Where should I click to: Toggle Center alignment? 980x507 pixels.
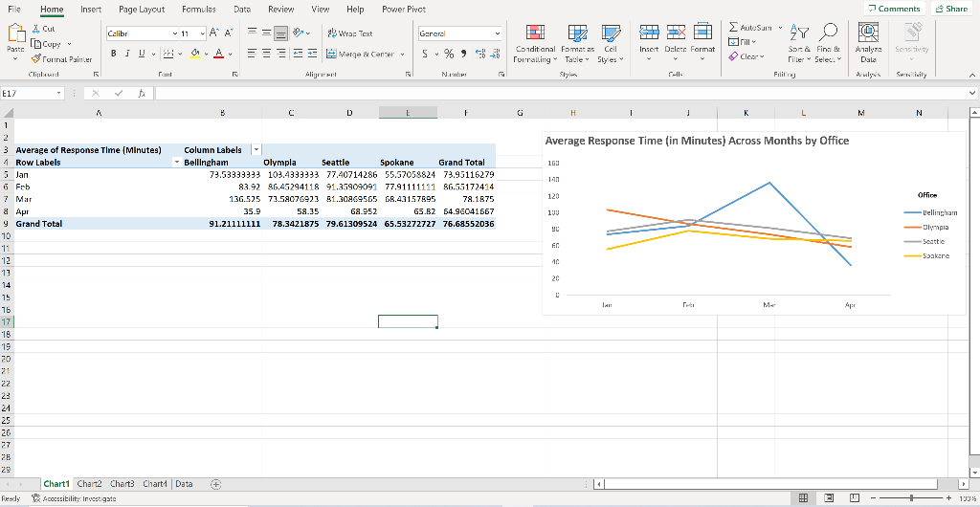coord(267,54)
